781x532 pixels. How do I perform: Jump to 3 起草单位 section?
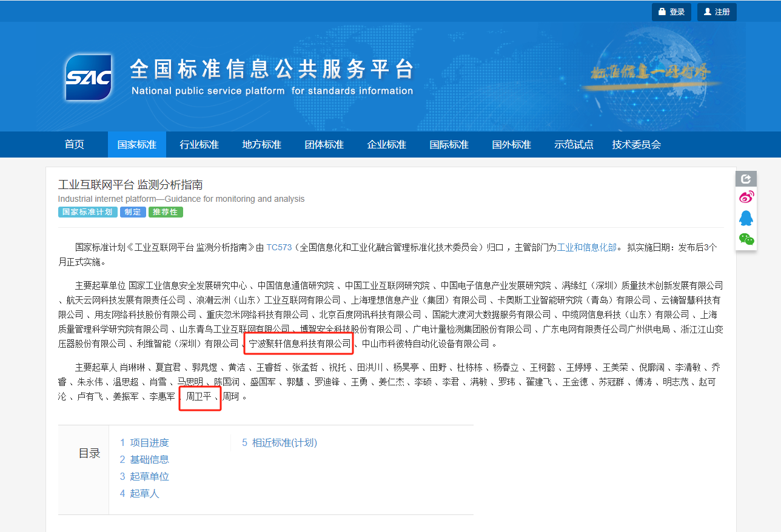144,477
